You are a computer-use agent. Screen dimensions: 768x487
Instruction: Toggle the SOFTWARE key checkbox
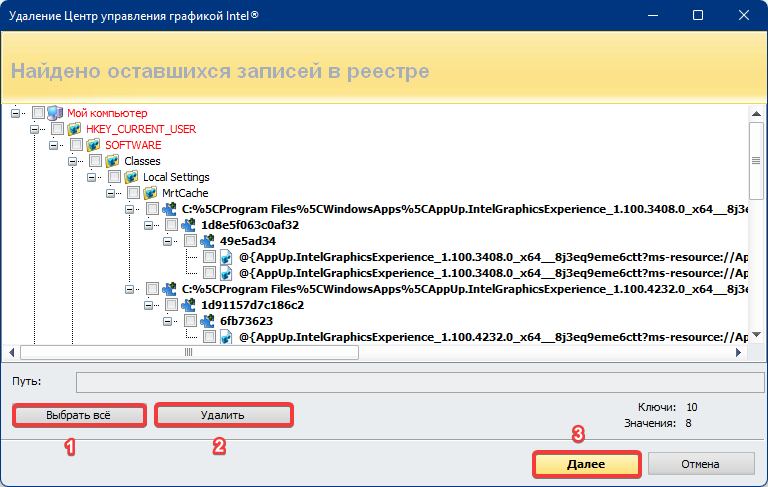click(x=76, y=145)
